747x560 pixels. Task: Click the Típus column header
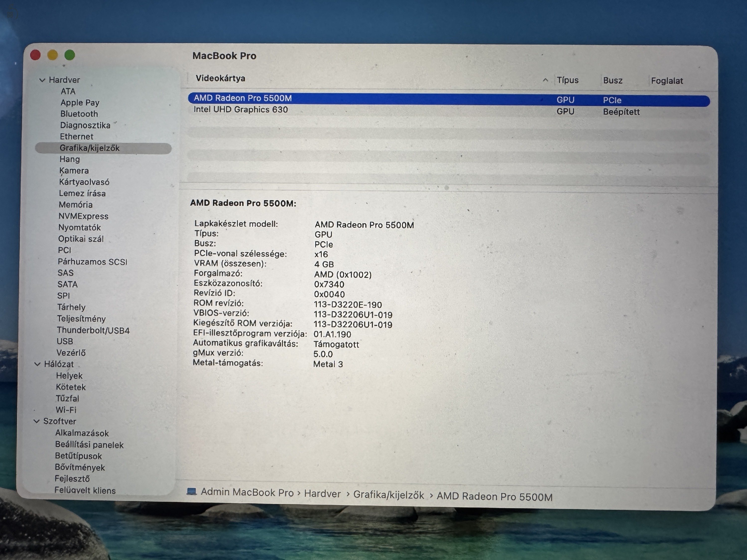[x=568, y=80]
